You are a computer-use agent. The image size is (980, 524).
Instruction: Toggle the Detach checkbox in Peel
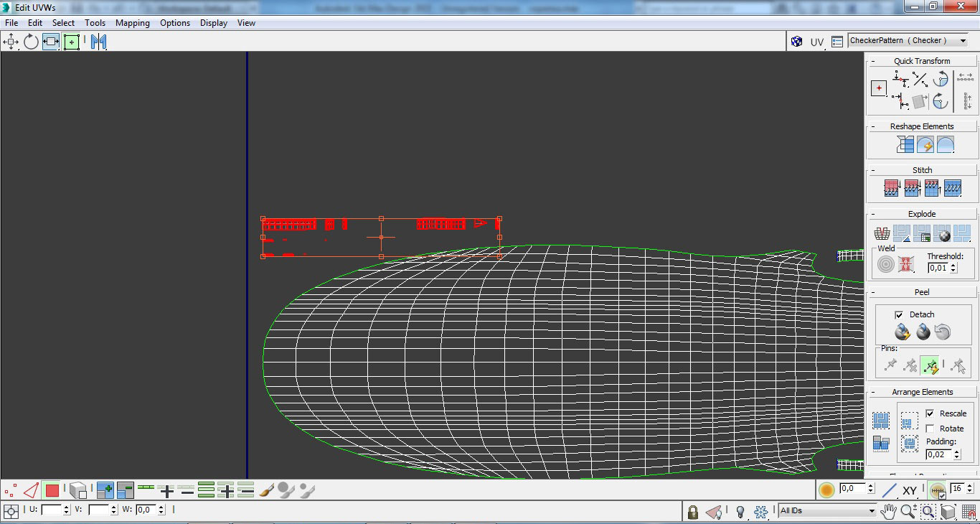(x=899, y=314)
